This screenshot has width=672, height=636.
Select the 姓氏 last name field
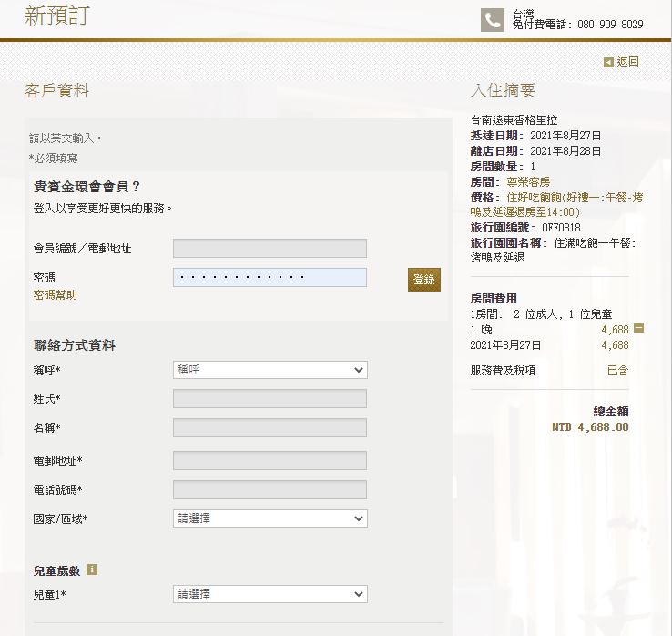point(270,398)
